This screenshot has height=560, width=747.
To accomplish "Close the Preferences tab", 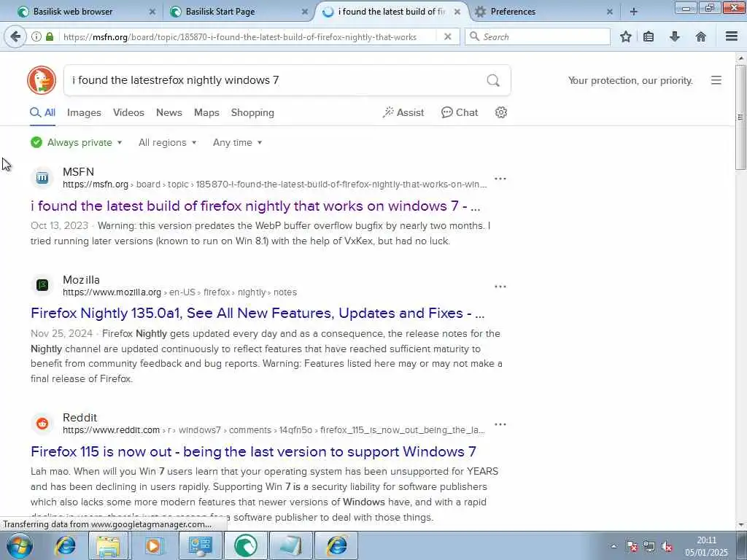I will pos(609,12).
